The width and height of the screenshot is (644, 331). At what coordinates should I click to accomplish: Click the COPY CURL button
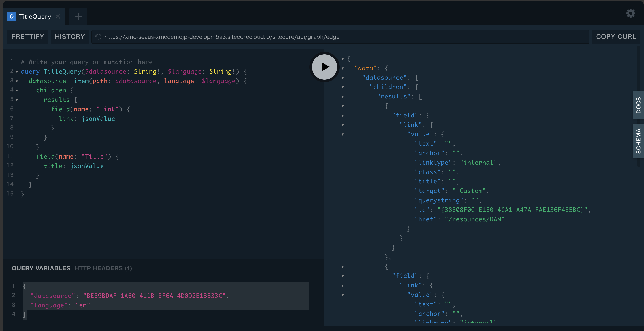[616, 36]
